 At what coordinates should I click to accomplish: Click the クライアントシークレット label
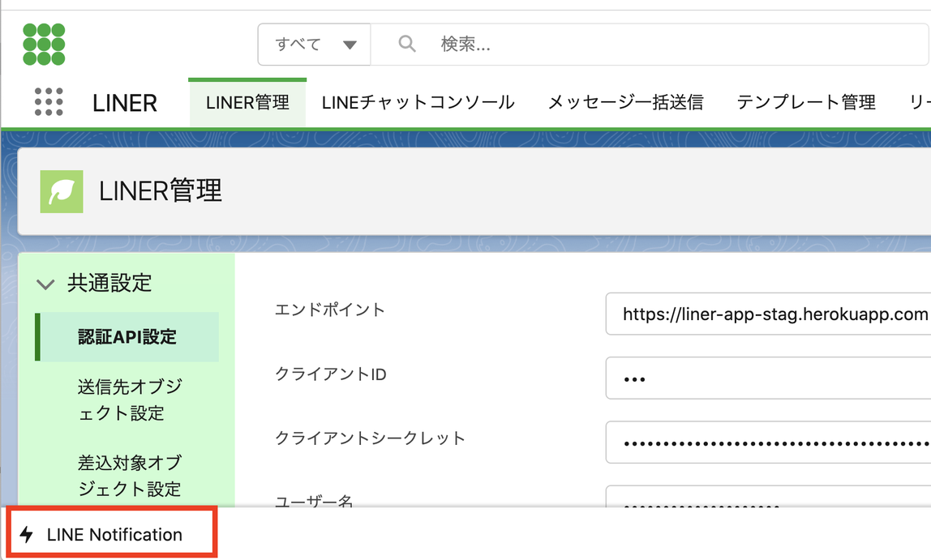click(369, 438)
